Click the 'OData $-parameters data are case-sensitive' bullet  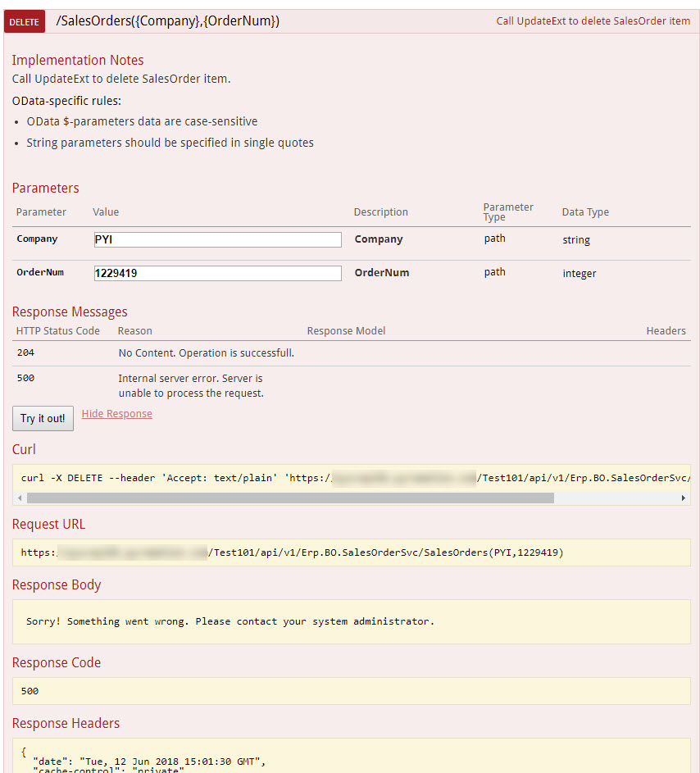click(x=142, y=121)
